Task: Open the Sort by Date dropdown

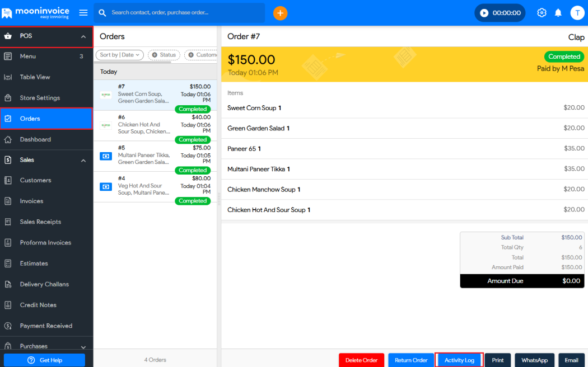Action: click(120, 55)
